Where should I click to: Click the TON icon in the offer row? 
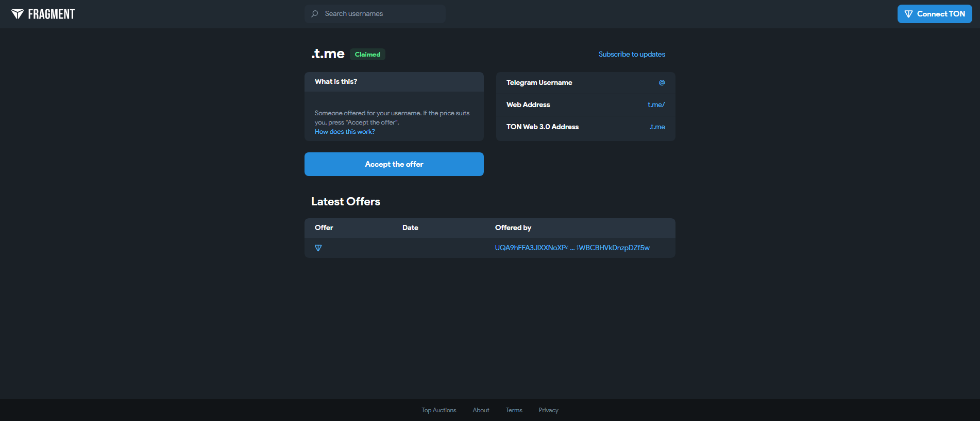[x=318, y=248]
